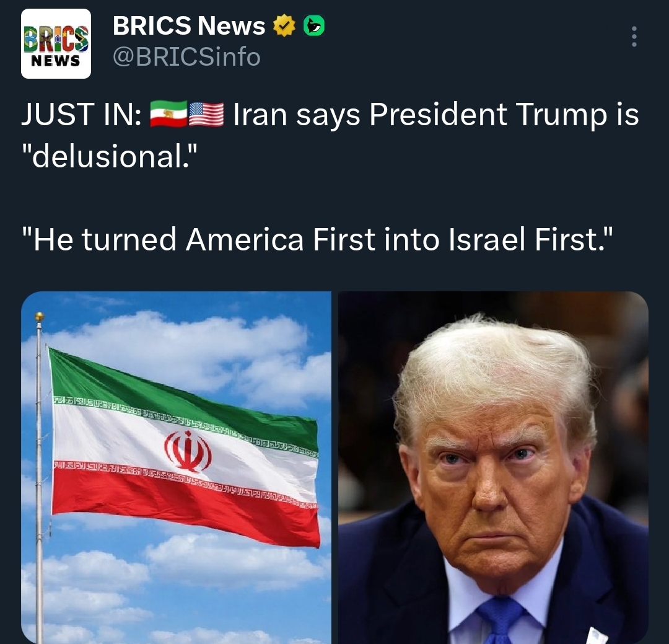
Task: Open the BRICS News profile avatar
Action: [x=56, y=43]
